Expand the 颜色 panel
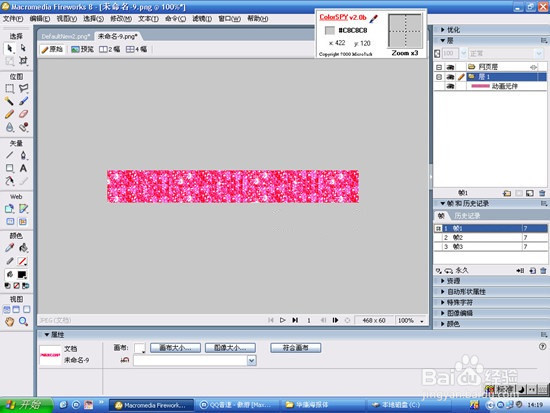550x413 pixels. (x=443, y=324)
